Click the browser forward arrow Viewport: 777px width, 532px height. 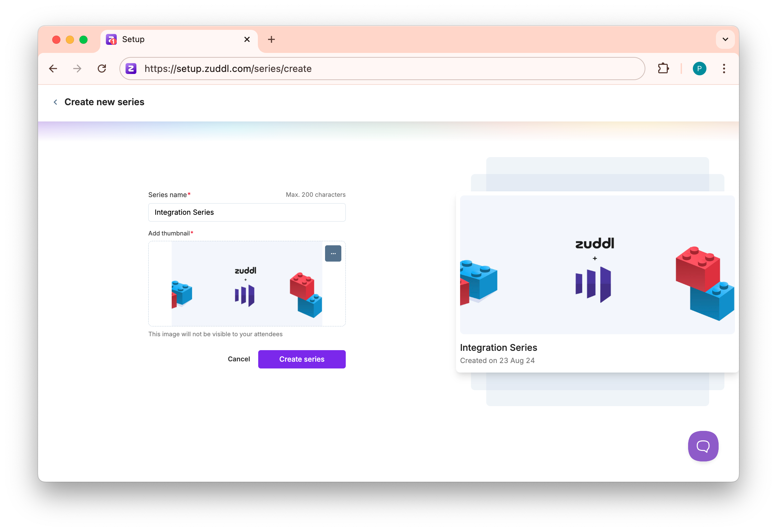point(77,69)
